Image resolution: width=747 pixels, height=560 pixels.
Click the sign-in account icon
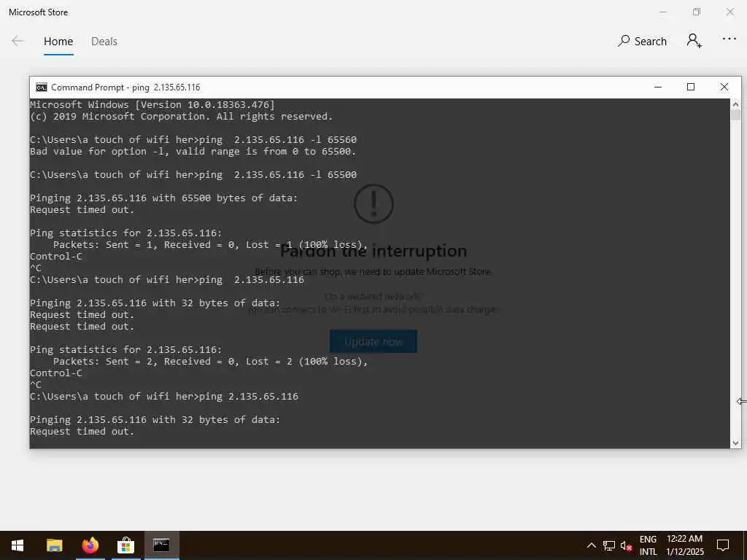(x=694, y=41)
